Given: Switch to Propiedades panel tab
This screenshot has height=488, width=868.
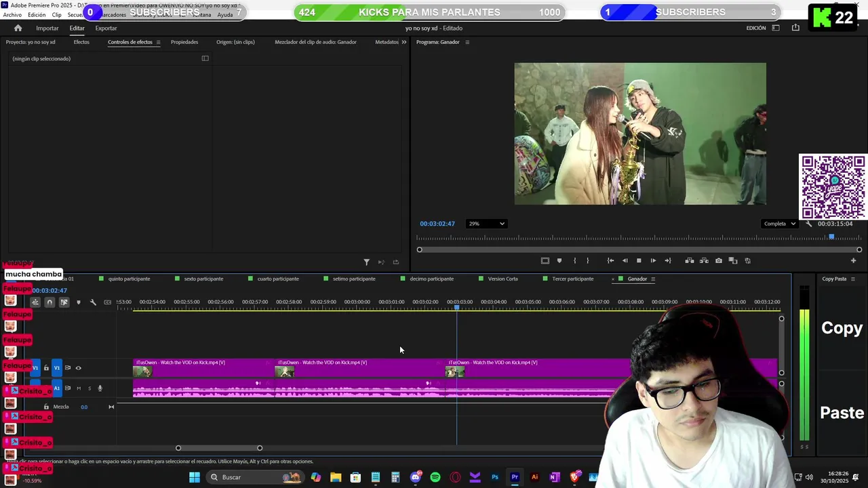Looking at the screenshot, I should [x=184, y=42].
